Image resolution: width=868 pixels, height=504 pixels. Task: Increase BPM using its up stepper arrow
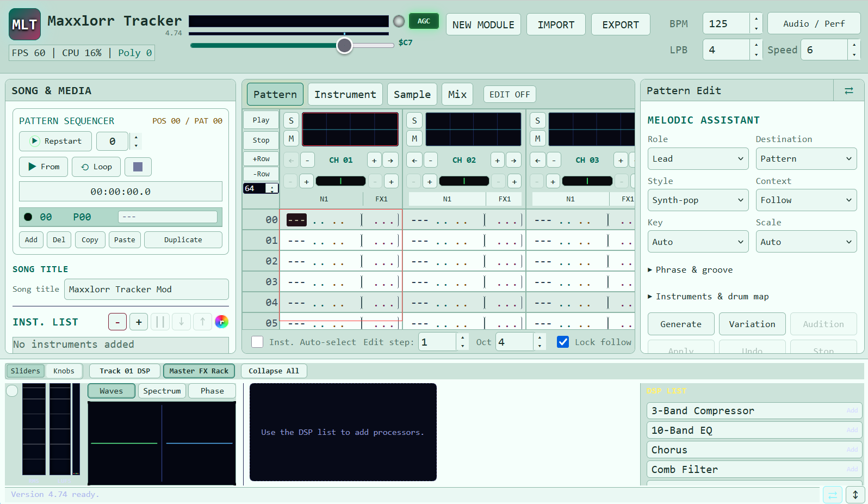(x=756, y=19)
